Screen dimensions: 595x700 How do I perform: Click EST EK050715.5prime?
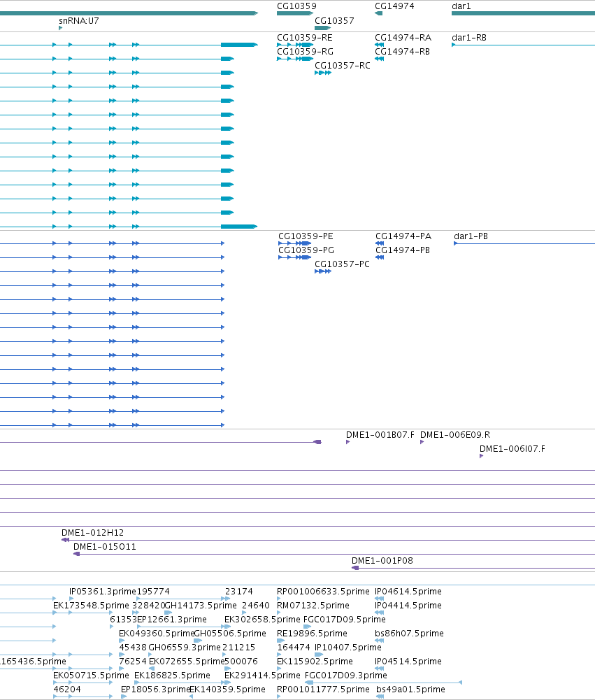coord(91,676)
